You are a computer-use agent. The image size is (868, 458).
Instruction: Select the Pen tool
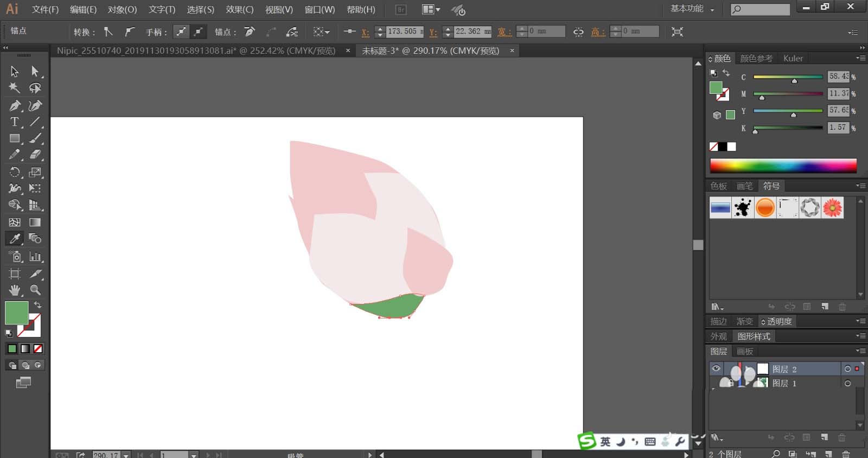(15, 105)
